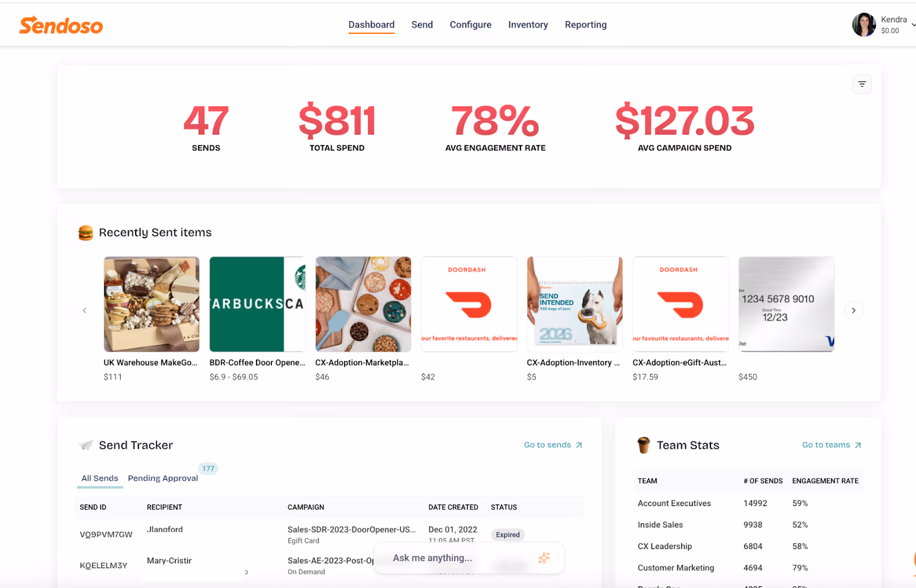
Task: Open the Dashboard nav tab
Action: (x=372, y=25)
